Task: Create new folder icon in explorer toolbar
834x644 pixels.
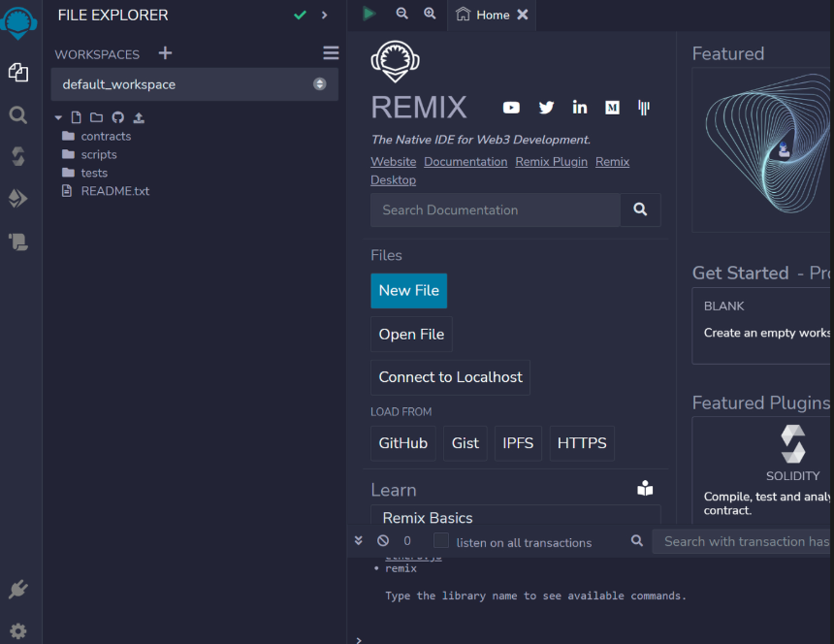Action: click(96, 117)
